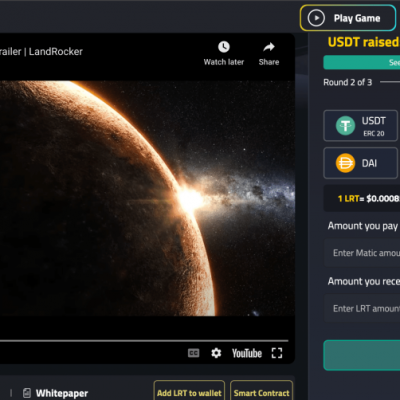The image size is (400, 400).
Task: Click the Whitepaper document icon
Action: click(x=27, y=393)
